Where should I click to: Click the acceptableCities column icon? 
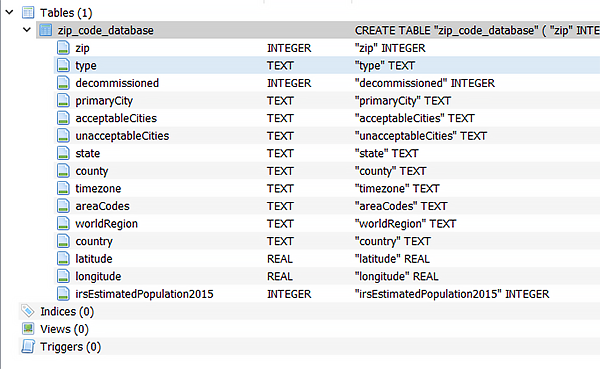tap(63, 118)
